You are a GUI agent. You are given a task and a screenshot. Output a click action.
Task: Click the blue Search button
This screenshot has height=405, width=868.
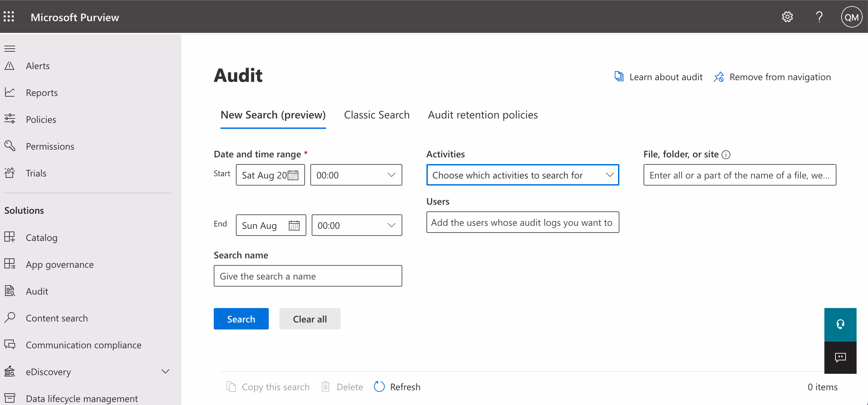click(x=241, y=319)
